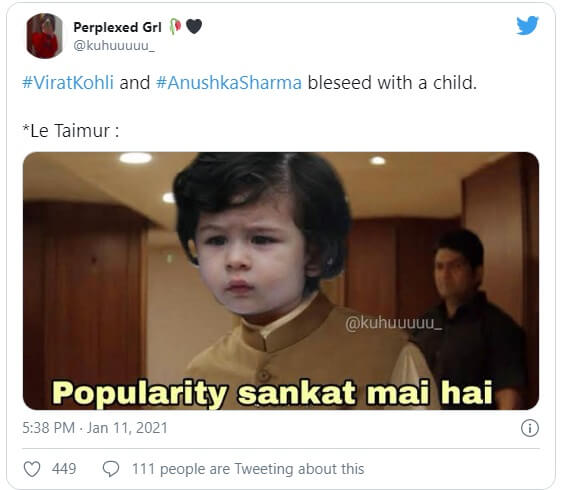Click the Twitter bird logo
The height and width of the screenshot is (490, 563).
coord(527,25)
